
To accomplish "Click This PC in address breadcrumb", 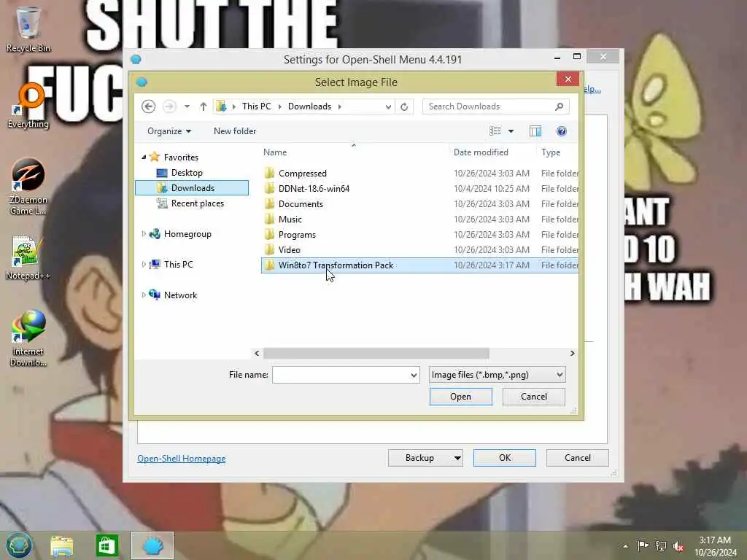I will pos(256,106).
